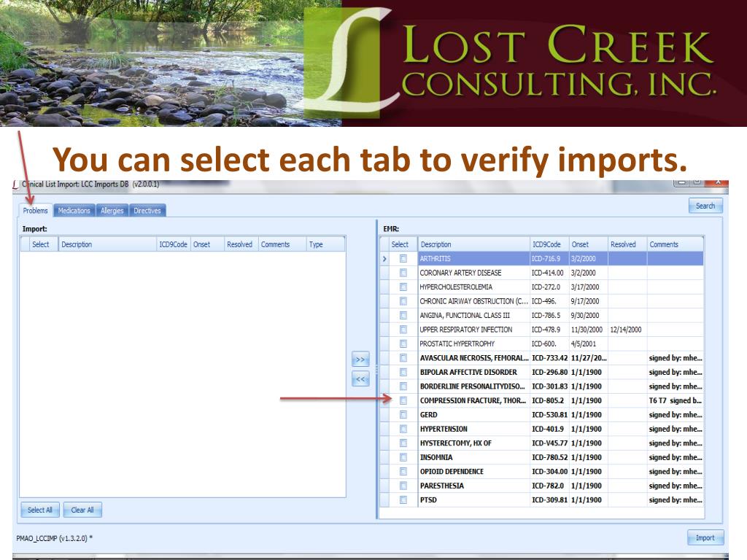The height and width of the screenshot is (560, 747).
Task: Click the OPIOID DEPENDENCE description text
Action: point(452,472)
